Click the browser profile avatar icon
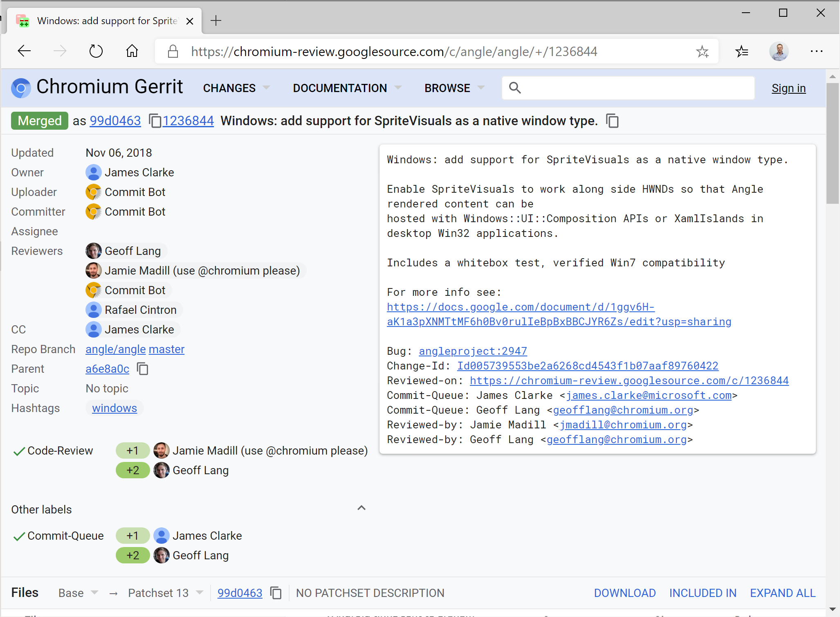840x617 pixels. [x=781, y=52]
